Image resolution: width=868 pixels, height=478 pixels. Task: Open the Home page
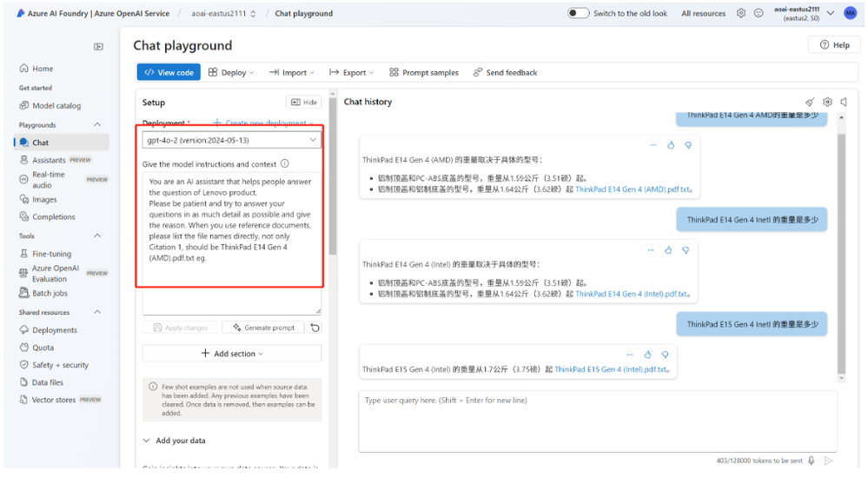36,69
